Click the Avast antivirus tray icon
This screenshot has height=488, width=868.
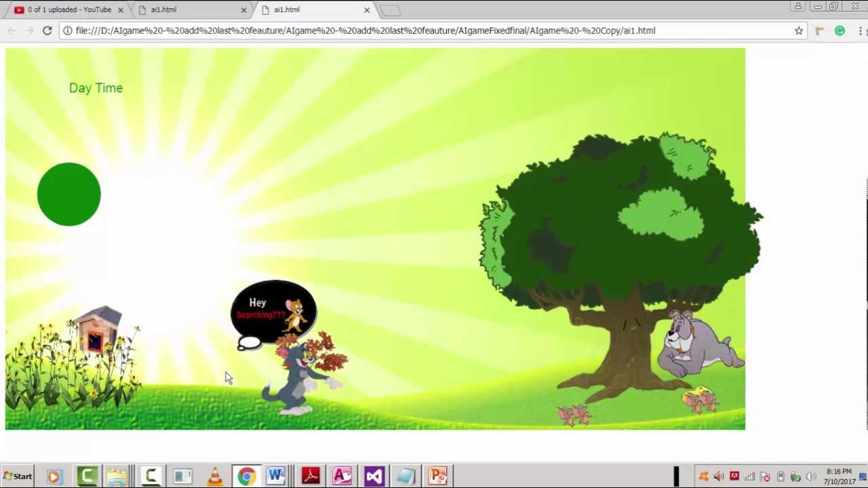pos(703,476)
